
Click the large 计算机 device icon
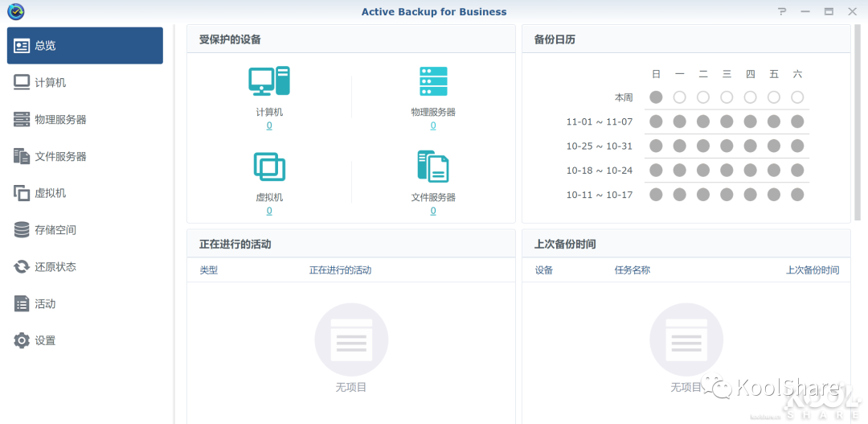click(x=269, y=81)
